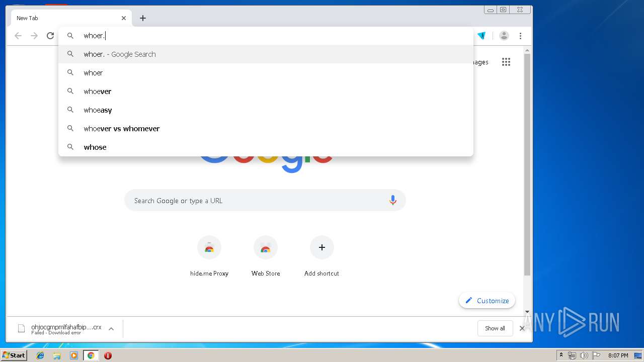Screen dimensions: 644x362
Task: Open a new tab with plus button
Action: click(x=143, y=18)
